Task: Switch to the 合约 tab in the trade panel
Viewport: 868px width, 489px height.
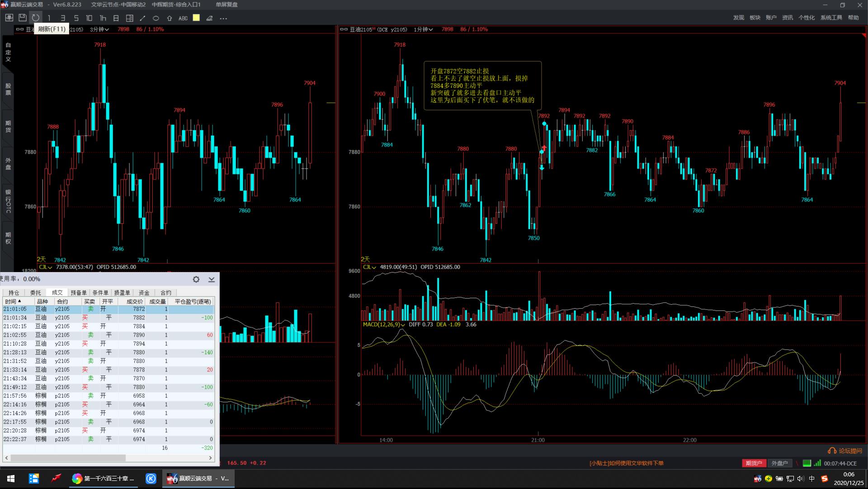Action: click(x=166, y=293)
